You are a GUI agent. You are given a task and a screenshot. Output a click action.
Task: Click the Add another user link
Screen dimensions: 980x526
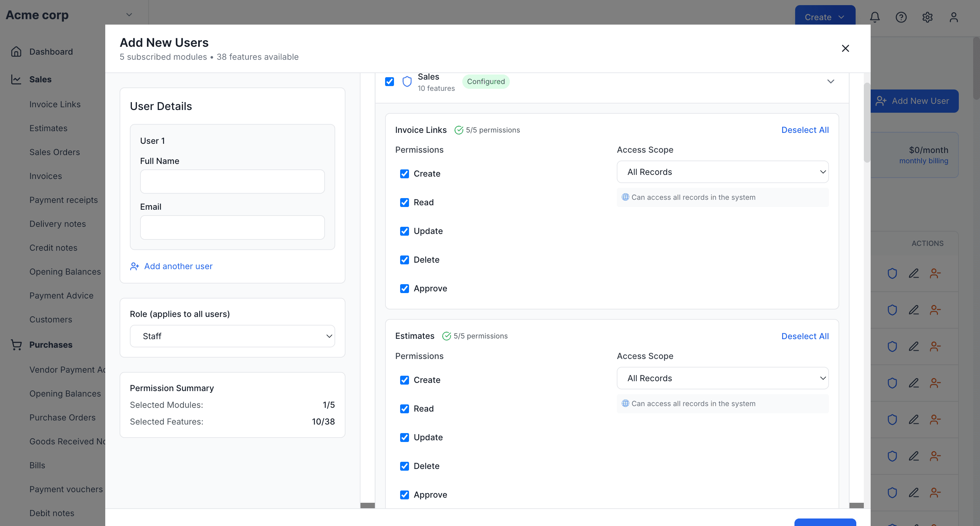(x=178, y=266)
